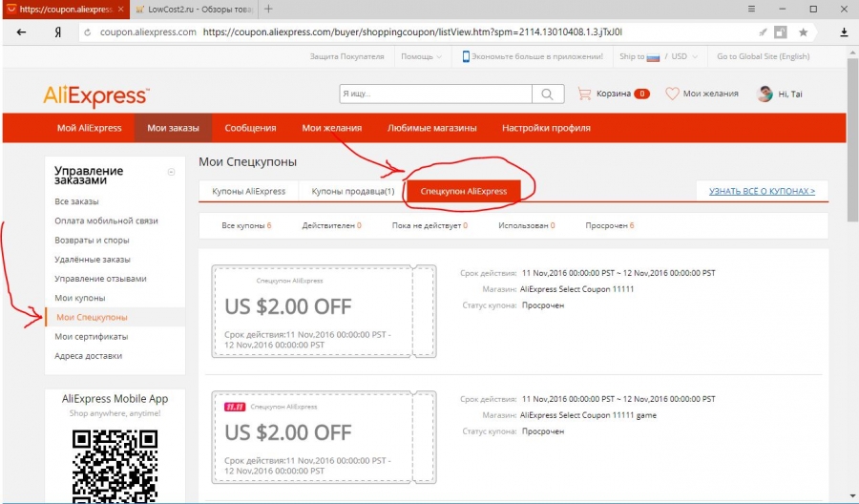Screen dimensions: 859x504
Task: Click the Yandex Я home icon
Action: pos(57,32)
